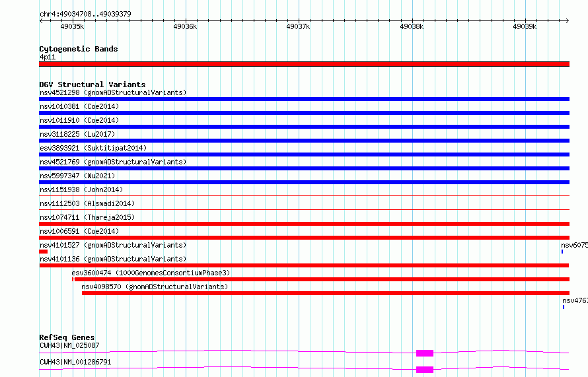Click the 49038k ruler tick label

tap(412, 26)
